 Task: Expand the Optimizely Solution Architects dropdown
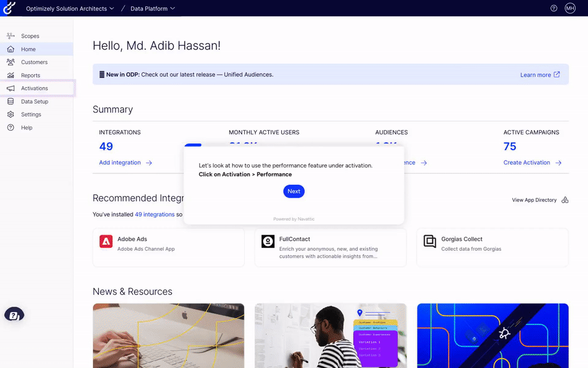click(x=70, y=9)
